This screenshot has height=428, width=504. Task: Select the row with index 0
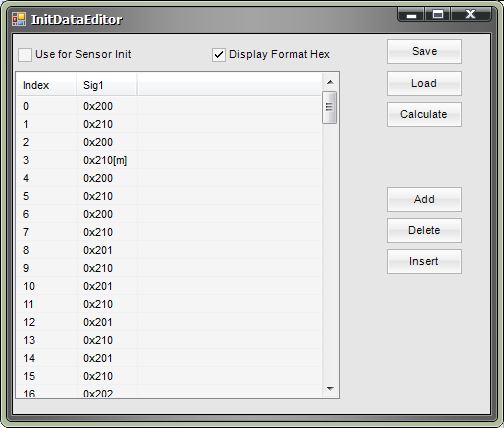tap(169, 106)
